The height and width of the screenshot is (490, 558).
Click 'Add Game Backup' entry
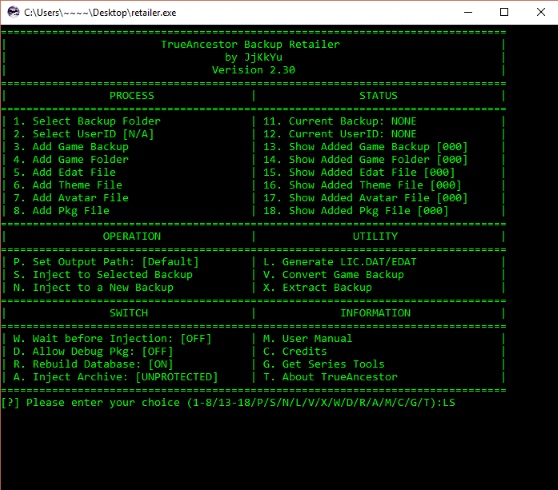pyautogui.click(x=71, y=147)
